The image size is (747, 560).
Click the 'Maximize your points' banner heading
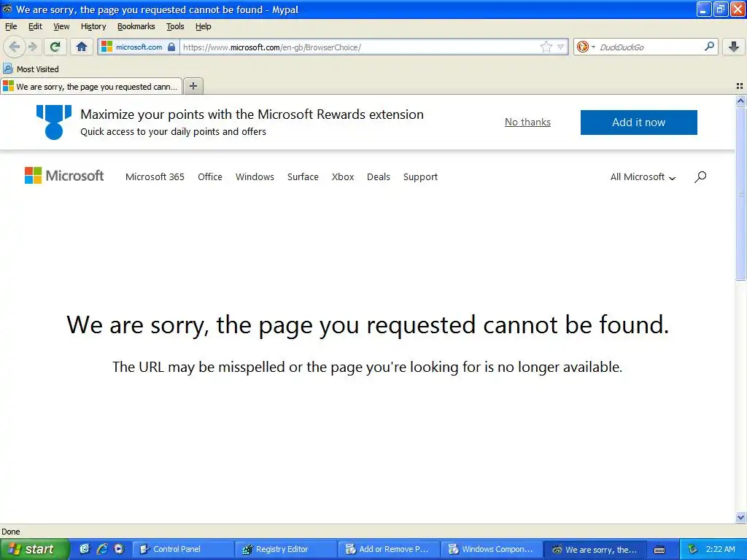click(252, 114)
